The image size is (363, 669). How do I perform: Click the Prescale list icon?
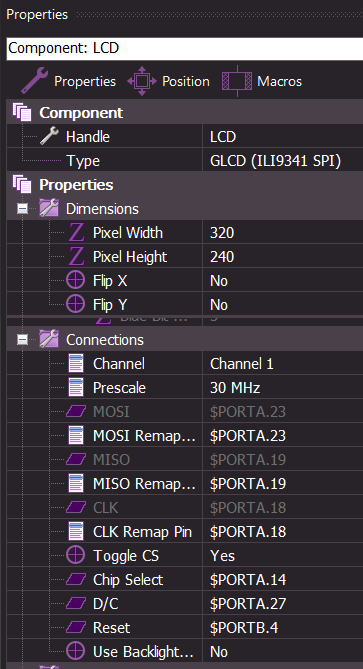point(76,388)
